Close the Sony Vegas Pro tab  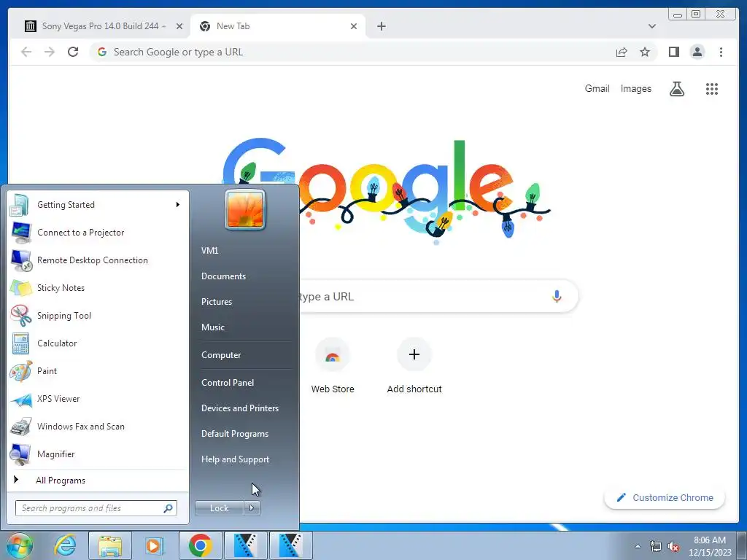(x=179, y=26)
